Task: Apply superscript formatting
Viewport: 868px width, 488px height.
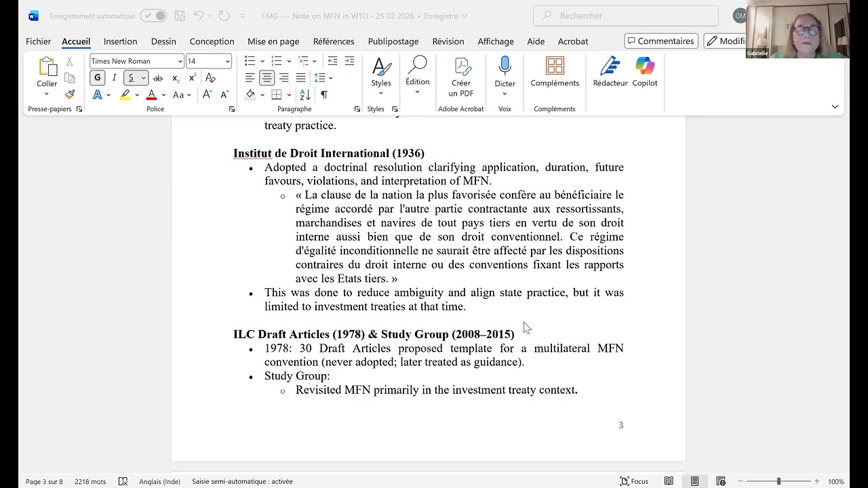Action: (192, 78)
